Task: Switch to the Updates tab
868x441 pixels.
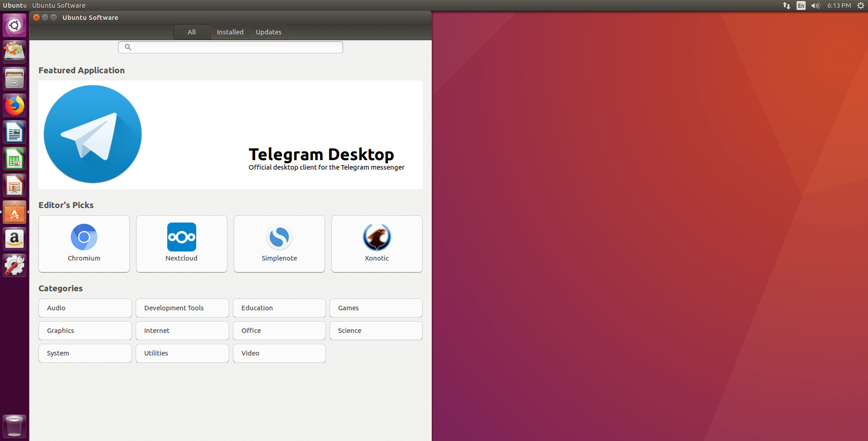Action: [x=269, y=32]
